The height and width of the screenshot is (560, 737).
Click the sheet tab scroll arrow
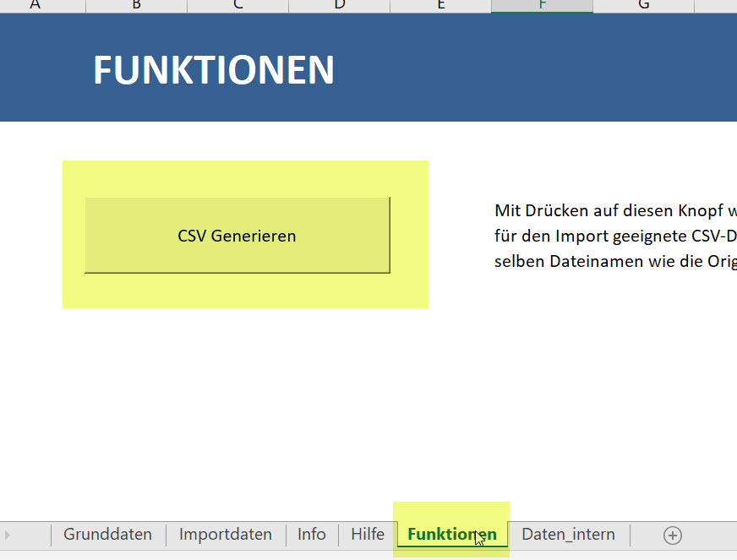click(x=7, y=536)
